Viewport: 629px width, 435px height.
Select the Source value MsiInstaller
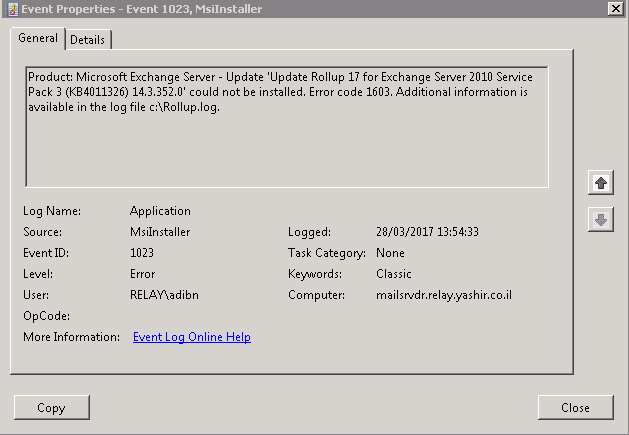point(160,232)
